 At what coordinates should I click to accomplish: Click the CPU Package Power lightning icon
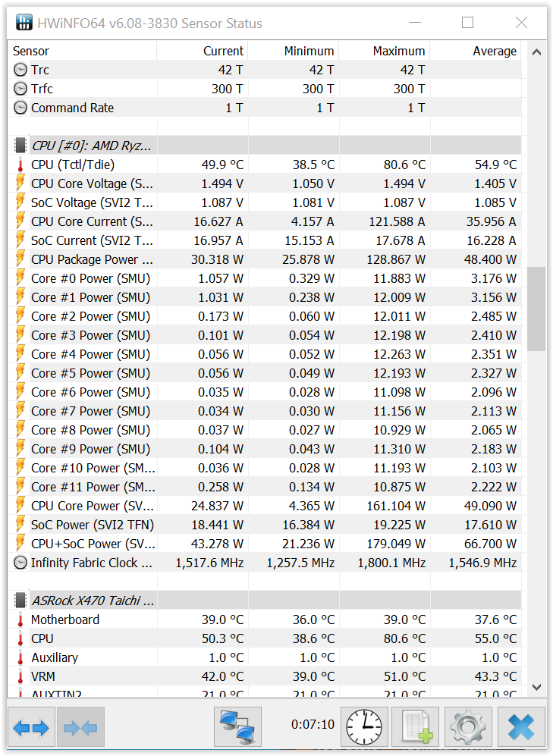coord(20,259)
